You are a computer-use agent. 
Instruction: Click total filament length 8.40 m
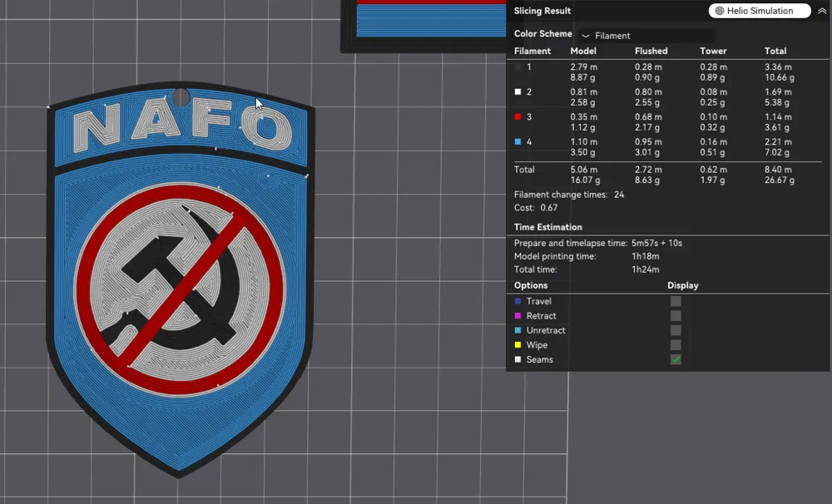[778, 170]
